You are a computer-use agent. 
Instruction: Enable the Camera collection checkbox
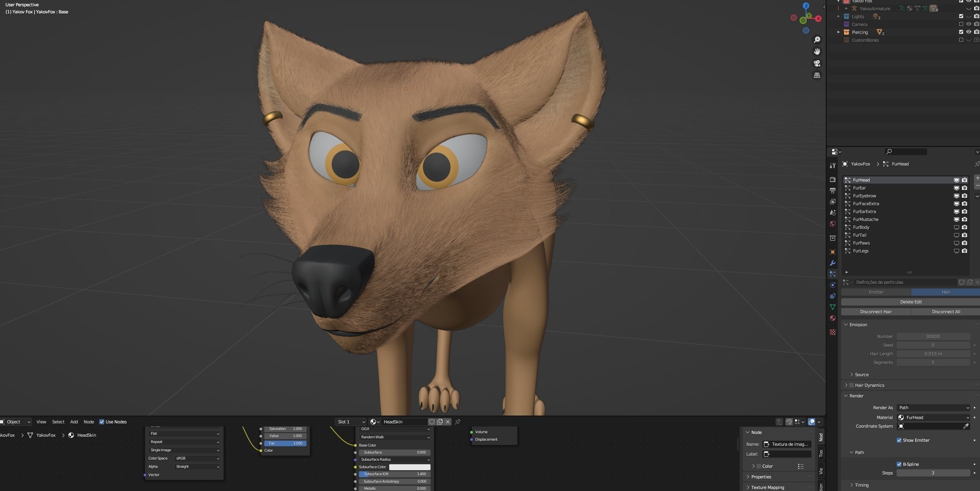point(961,24)
